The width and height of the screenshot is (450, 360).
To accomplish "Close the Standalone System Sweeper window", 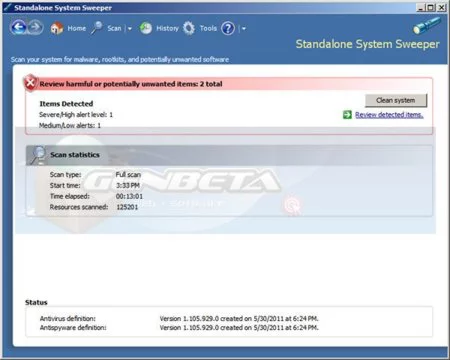I will (x=441, y=7).
